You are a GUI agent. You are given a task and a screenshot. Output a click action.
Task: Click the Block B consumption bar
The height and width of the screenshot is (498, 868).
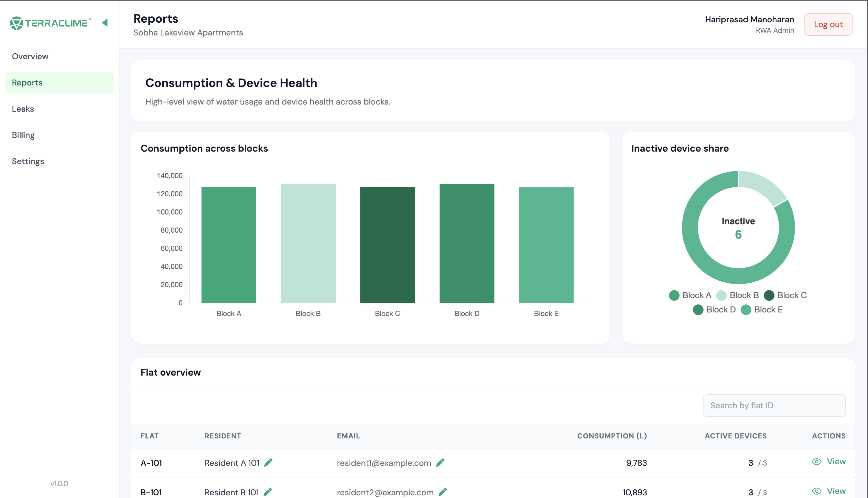coord(308,243)
